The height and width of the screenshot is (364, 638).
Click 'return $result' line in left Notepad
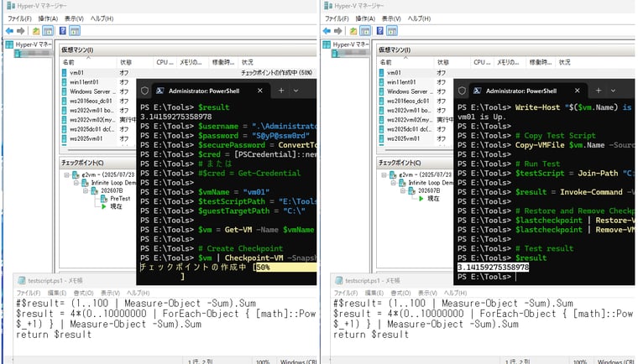[54, 335]
